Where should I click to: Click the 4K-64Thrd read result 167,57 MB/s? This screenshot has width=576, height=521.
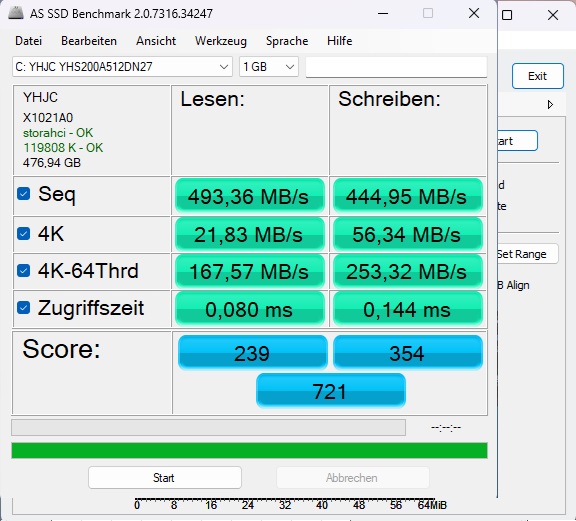pyautogui.click(x=250, y=272)
